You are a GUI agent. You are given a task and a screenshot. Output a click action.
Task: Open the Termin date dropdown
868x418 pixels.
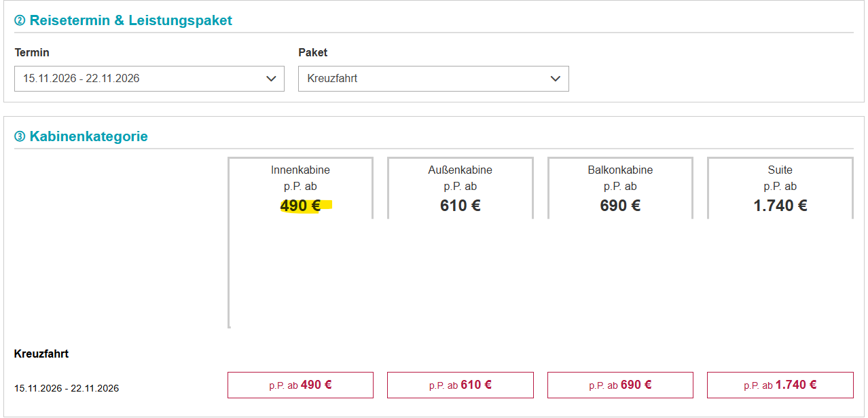click(x=136, y=79)
